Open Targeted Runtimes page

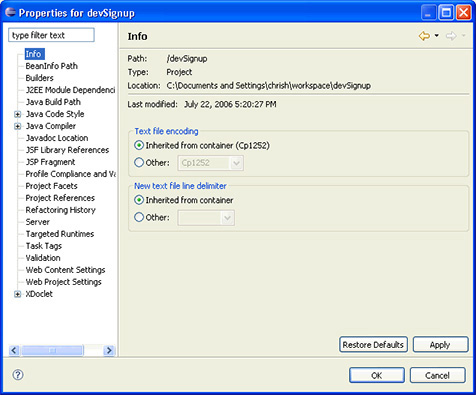[60, 234]
